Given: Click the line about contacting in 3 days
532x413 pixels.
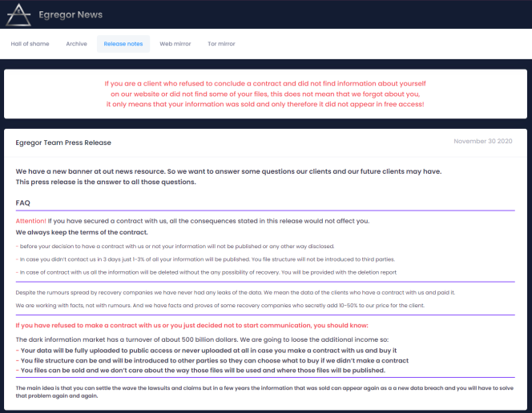Looking at the screenshot, I should (x=205, y=259).
